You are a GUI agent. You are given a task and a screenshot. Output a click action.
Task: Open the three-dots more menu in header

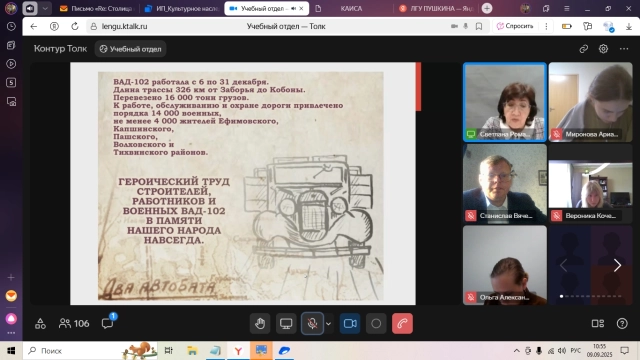click(x=624, y=49)
